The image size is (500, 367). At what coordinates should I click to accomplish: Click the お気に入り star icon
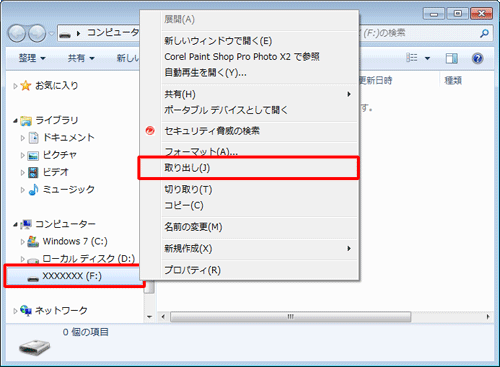click(x=26, y=86)
